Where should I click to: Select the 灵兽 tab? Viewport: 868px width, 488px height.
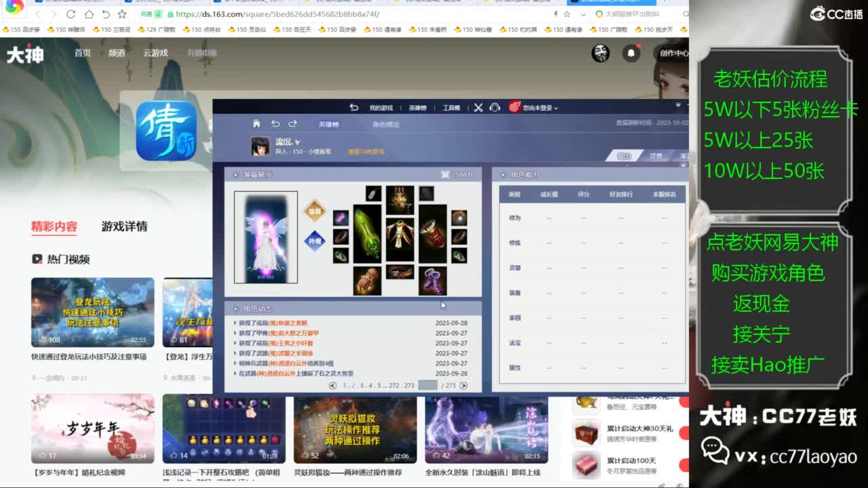click(656, 156)
